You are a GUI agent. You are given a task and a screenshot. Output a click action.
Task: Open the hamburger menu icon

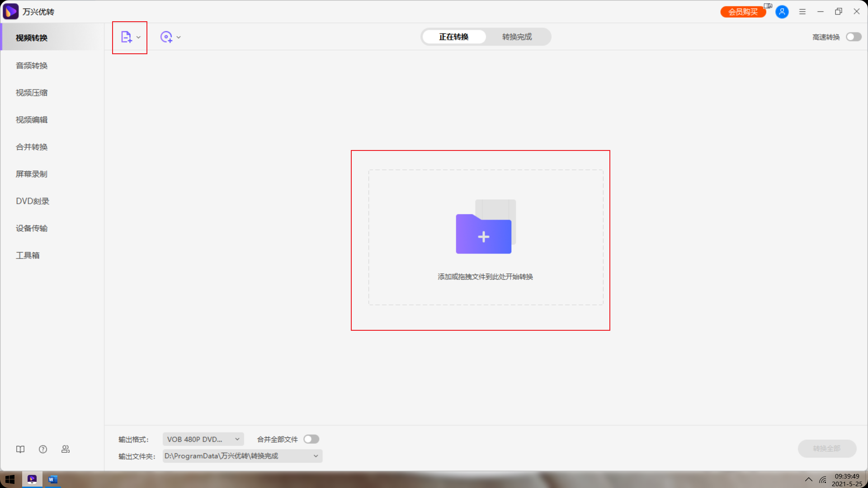802,12
